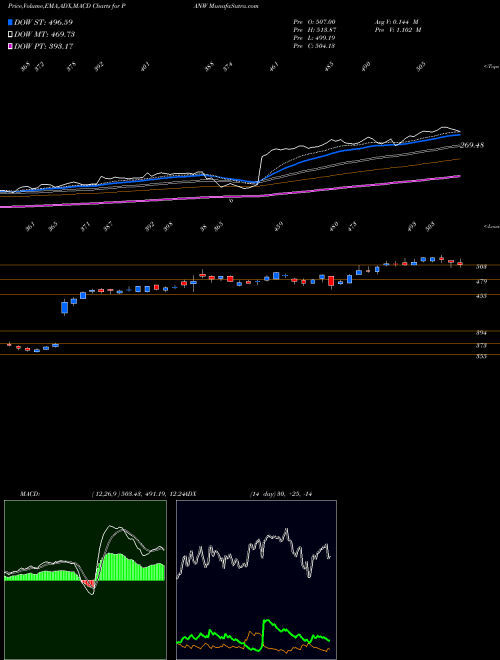The image size is (500, 660).
Task: Click the 'Price,Volume,EMA,ADX,MACD Charts for P' title
Action: coord(66,6)
